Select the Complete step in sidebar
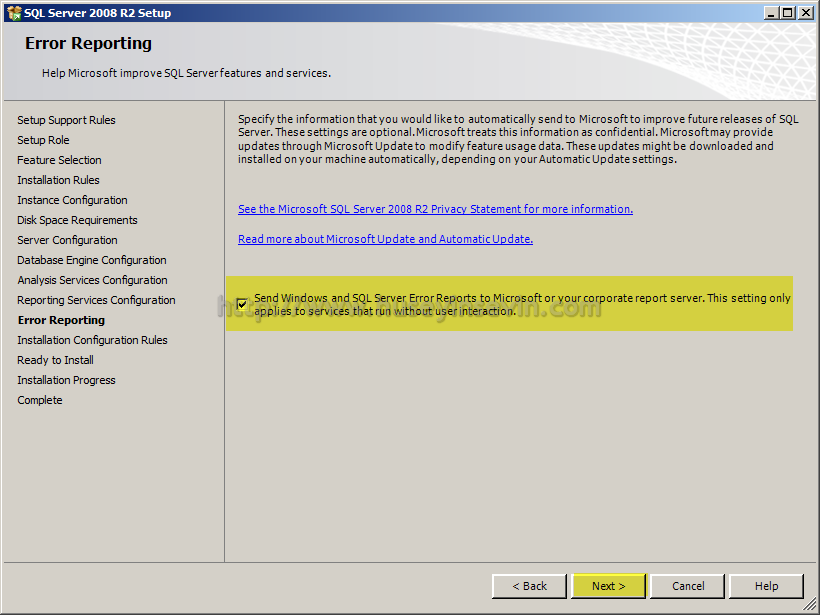Screen dimensions: 820x615 [40, 400]
